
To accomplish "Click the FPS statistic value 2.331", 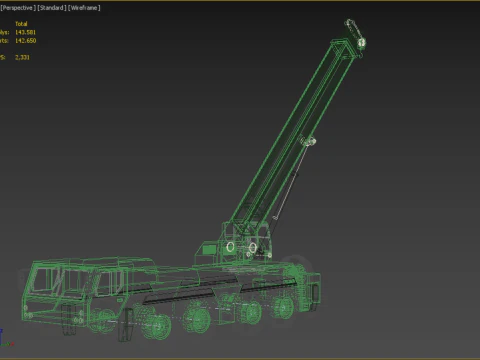I will (x=22, y=57).
